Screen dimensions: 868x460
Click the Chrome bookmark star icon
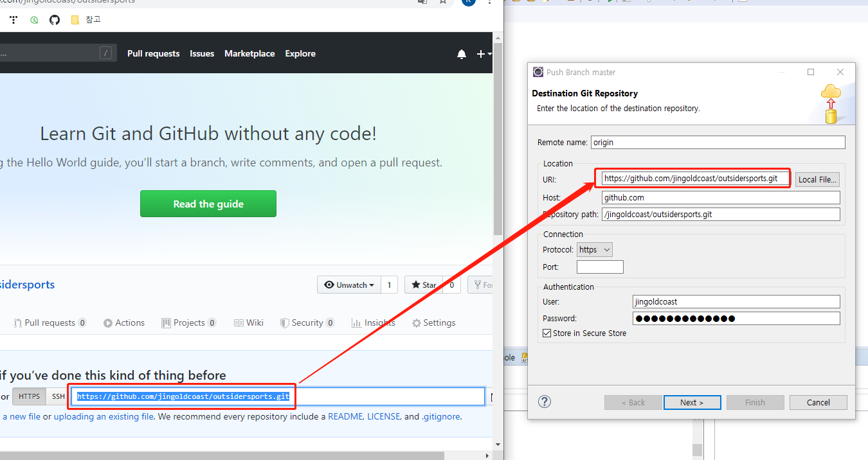[x=443, y=2]
